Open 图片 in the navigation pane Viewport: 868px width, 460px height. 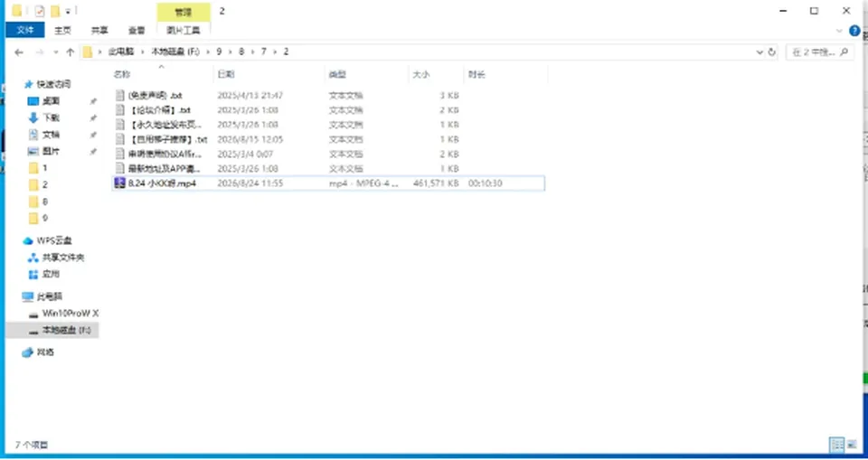coord(51,152)
